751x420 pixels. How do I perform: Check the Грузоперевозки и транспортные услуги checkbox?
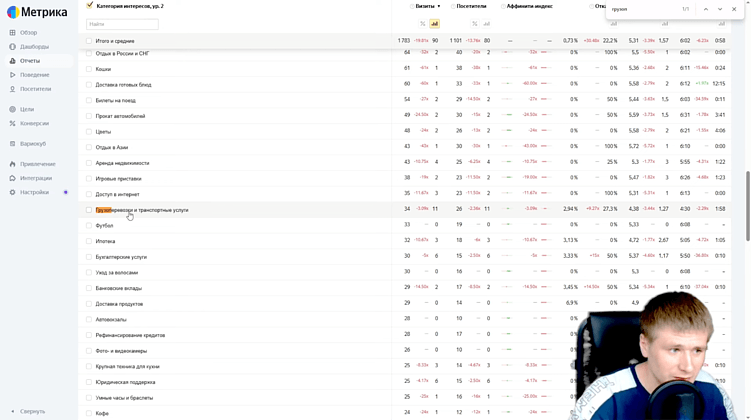click(89, 210)
